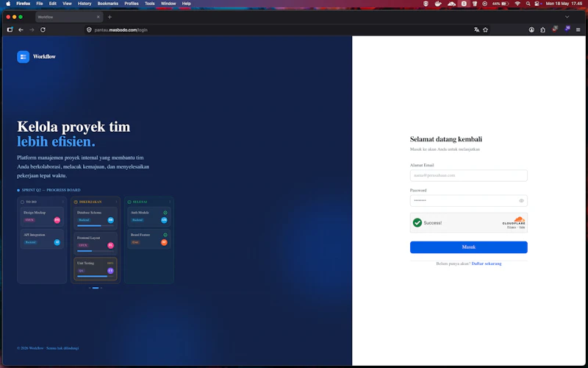Click UT avatar on Unit Testing card
This screenshot has height=368, width=588.
pyautogui.click(x=110, y=271)
